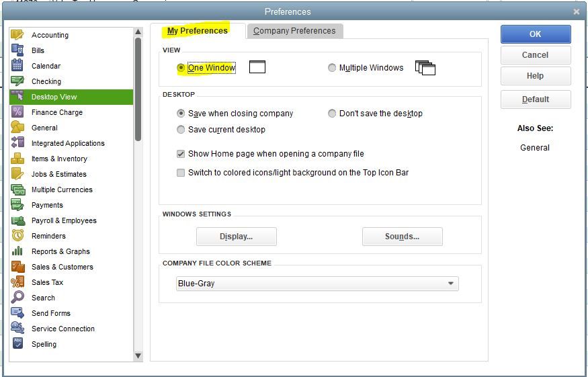The height and width of the screenshot is (377, 588).
Task: Click the Jobs & Estimates pencil icon
Action: pyautogui.click(x=17, y=173)
